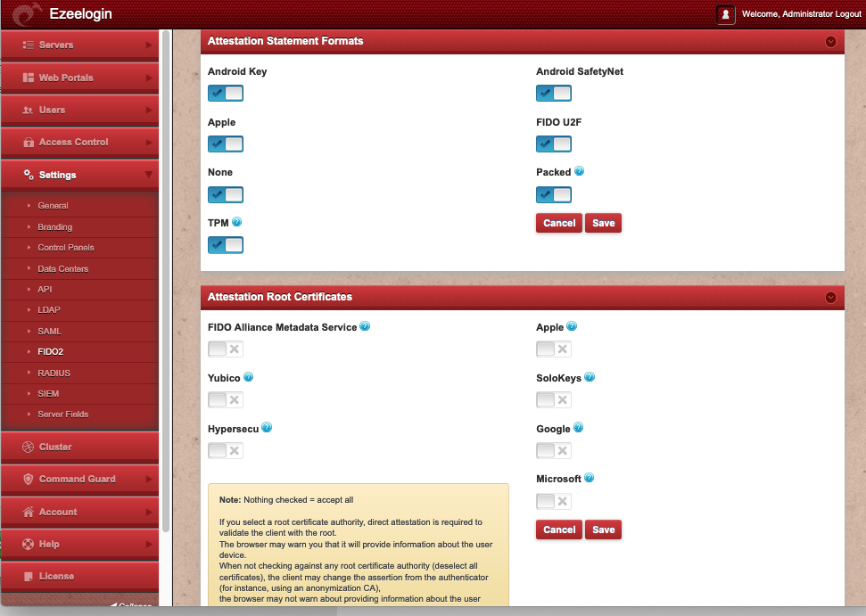Expand the Web Portals menu arrow
Viewport: 866px width, 616px height.
[x=149, y=78]
